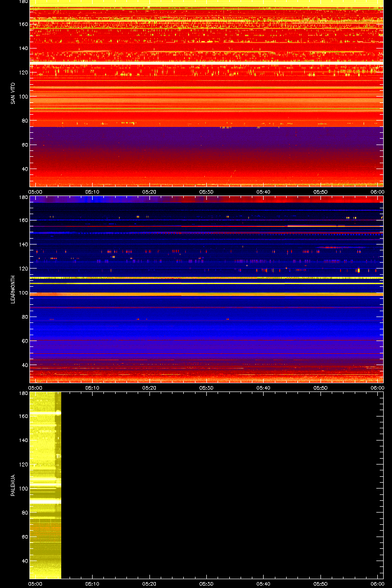Image resolution: width=392 pixels, height=588 pixels.
Task: Click 05:10 under the Palehua panel
Action: click(93, 584)
